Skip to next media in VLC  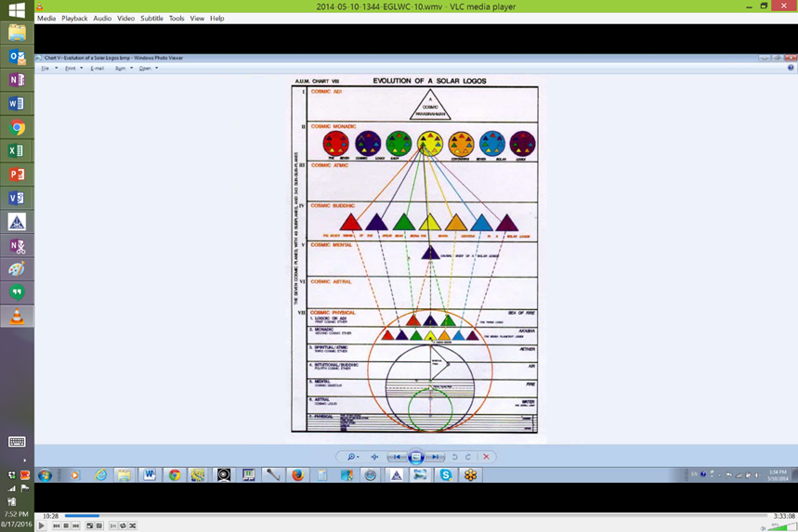76,526
